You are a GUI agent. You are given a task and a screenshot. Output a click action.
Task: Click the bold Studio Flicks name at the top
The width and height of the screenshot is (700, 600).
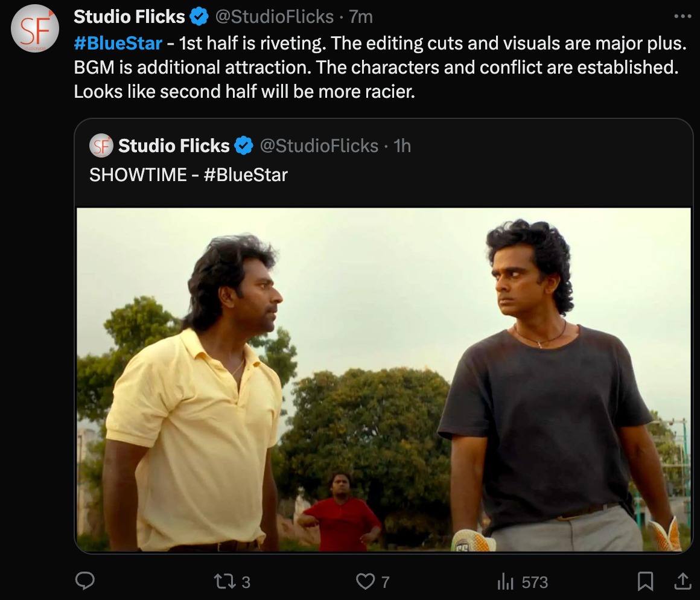129,17
